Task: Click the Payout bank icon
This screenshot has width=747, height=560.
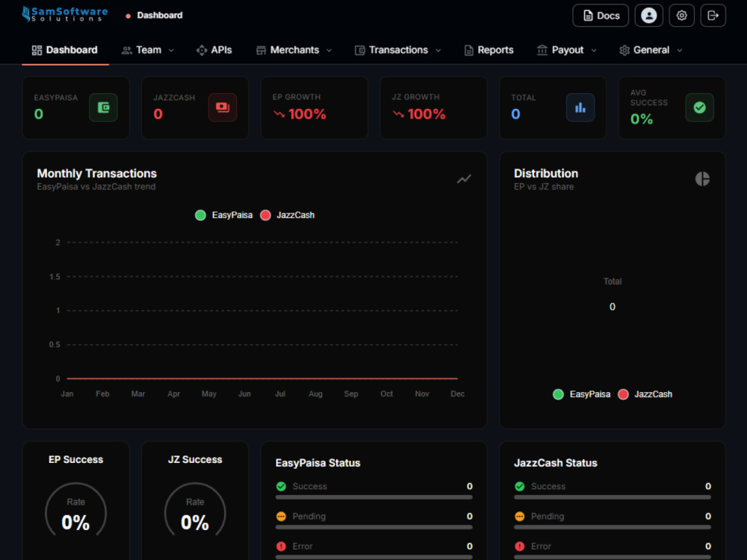Action: pos(542,50)
